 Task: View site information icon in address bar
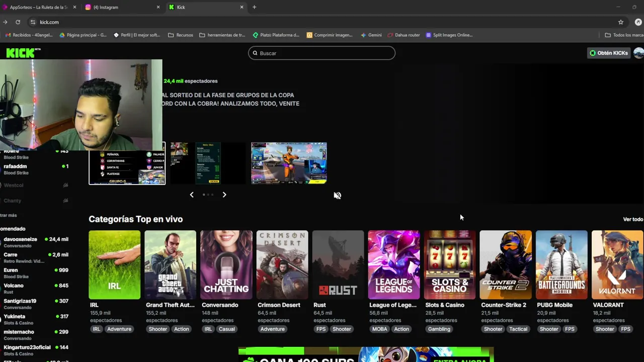(x=33, y=22)
